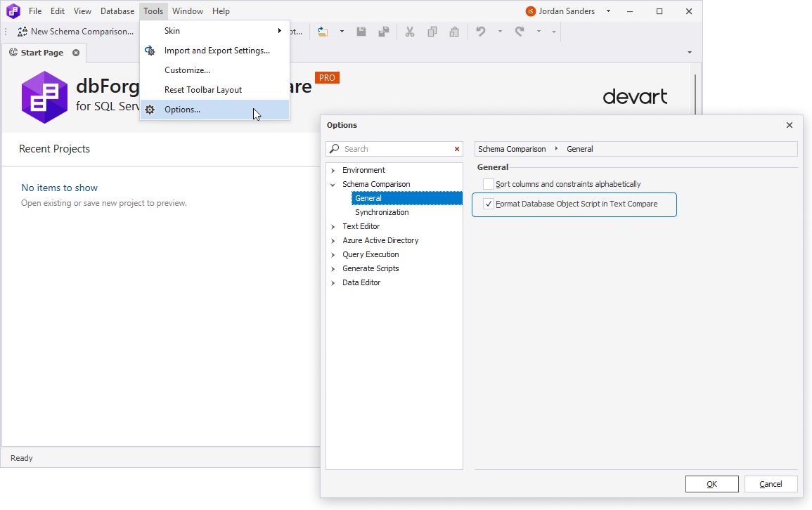This screenshot has height=510, width=812.
Task: Click the magnifier icon in Options search
Action: coord(335,148)
